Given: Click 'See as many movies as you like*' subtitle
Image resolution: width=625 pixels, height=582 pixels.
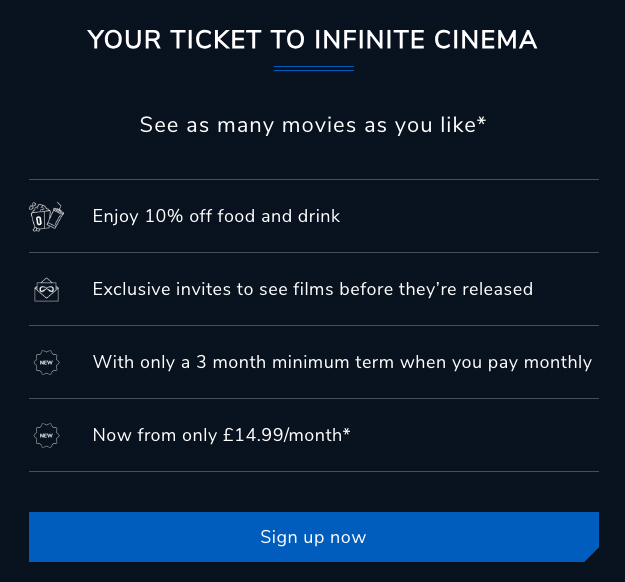Looking at the screenshot, I should tap(312, 126).
